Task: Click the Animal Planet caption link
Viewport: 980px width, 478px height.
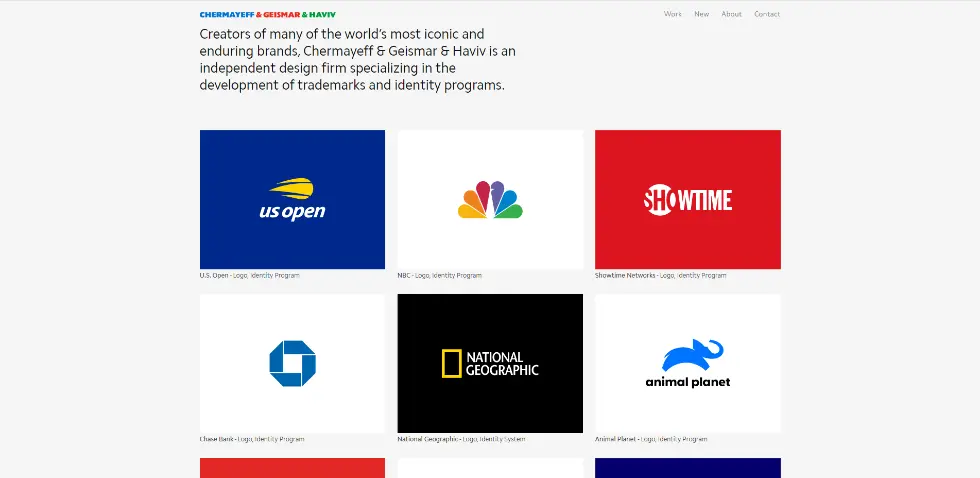Action: 651,439
